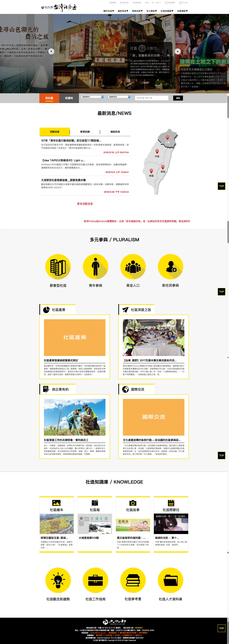Screen dimensions: 229x644
Task: Select the 南區 map pin
Action: pyautogui.click(x=151, y=171)
